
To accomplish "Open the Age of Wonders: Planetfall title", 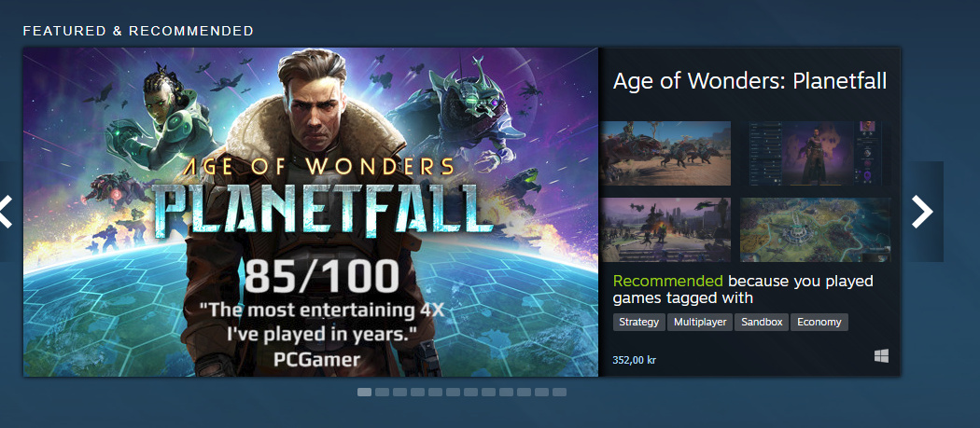I will click(749, 81).
